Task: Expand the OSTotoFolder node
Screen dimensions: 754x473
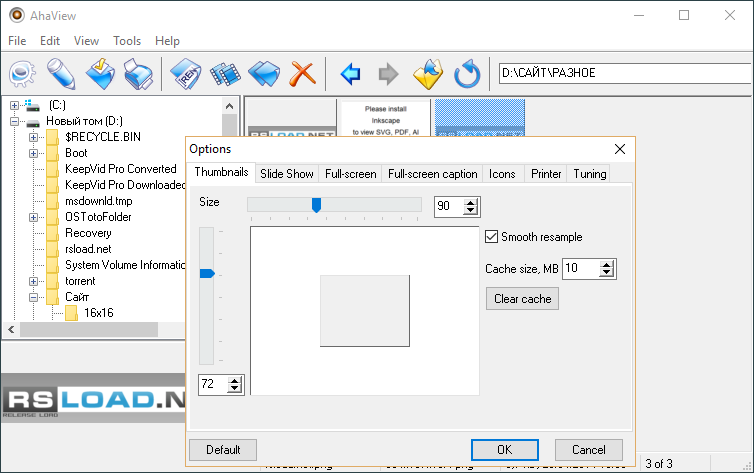Action: tap(33, 217)
